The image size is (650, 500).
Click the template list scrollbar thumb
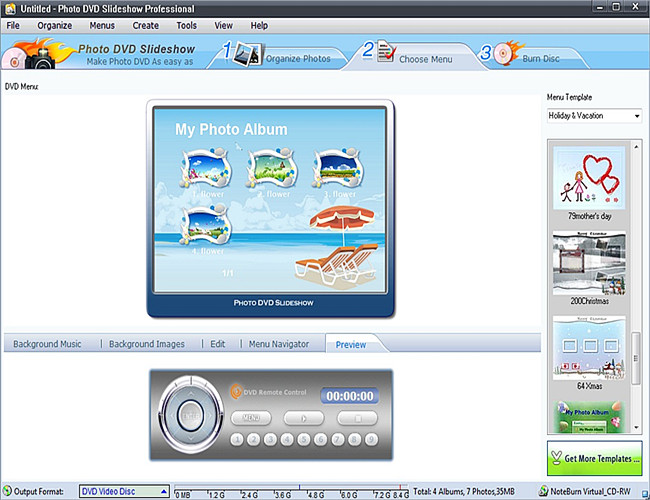click(x=636, y=359)
